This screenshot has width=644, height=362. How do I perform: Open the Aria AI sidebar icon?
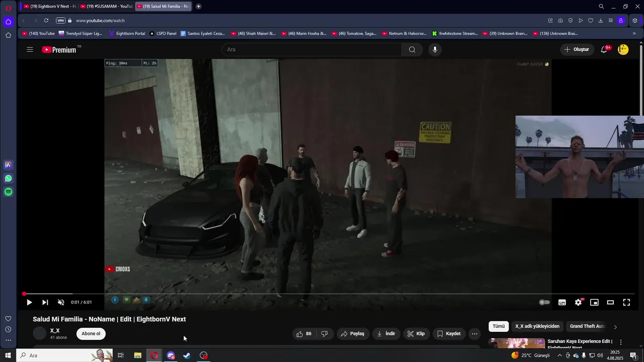point(8,165)
